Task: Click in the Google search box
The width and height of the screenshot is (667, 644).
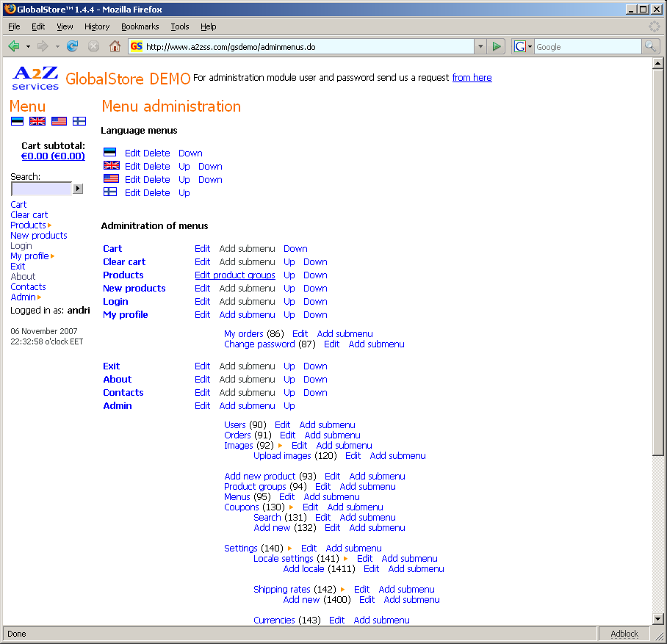Action: click(x=588, y=47)
